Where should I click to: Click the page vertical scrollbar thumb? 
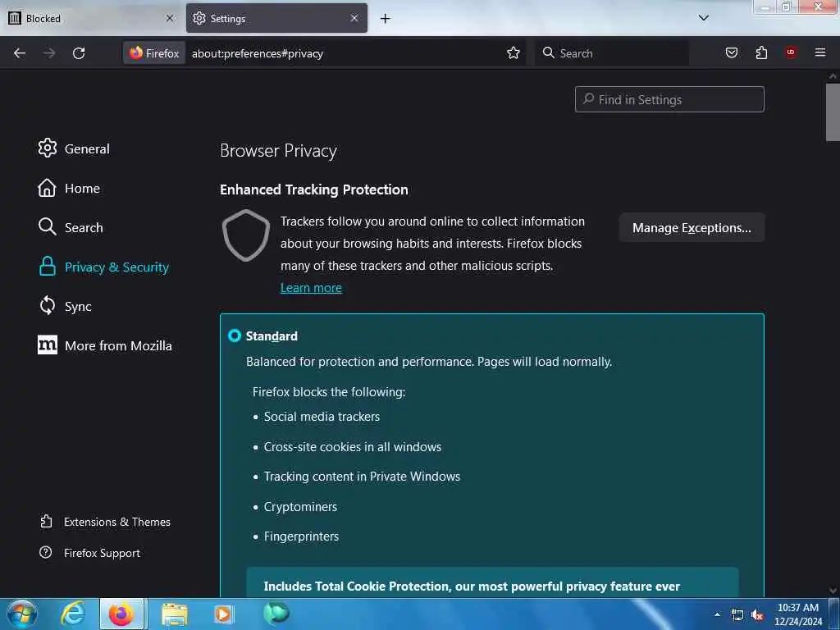tap(833, 112)
